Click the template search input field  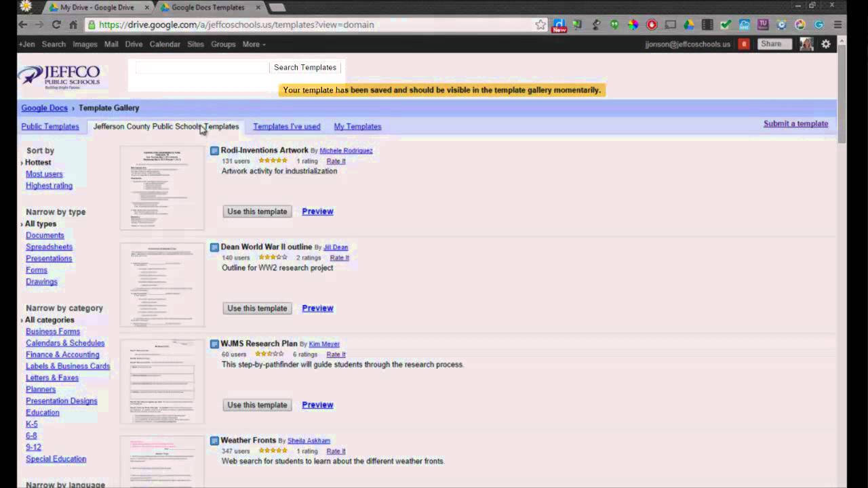[201, 67]
